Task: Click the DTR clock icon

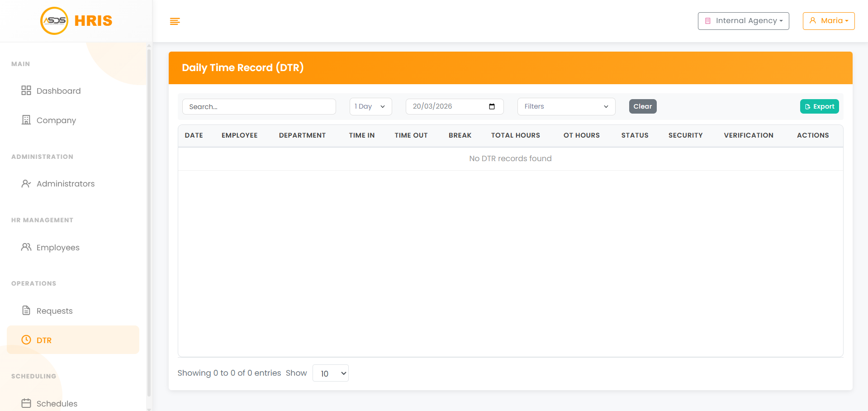Action: pos(26,340)
